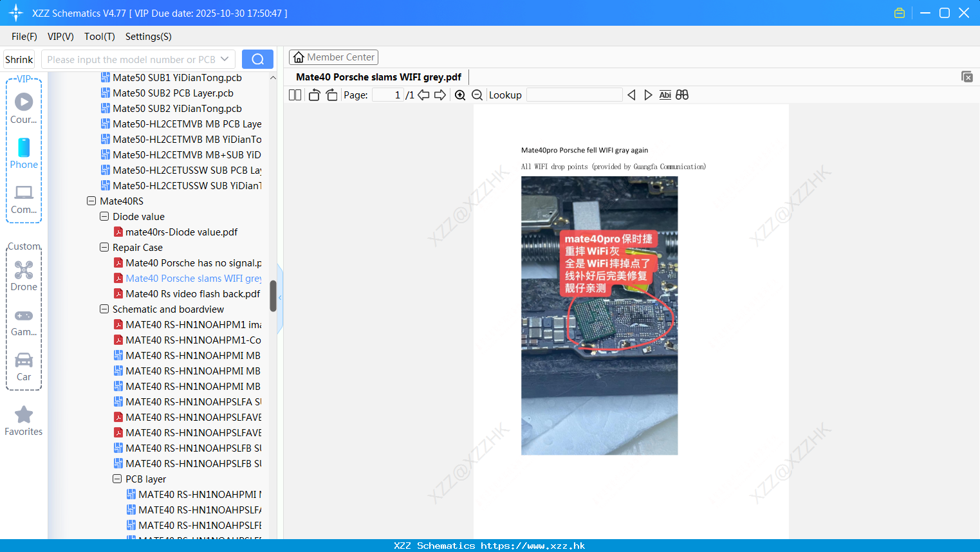Collapse Schematic and boardview folder
980x552 pixels.
pyautogui.click(x=104, y=309)
